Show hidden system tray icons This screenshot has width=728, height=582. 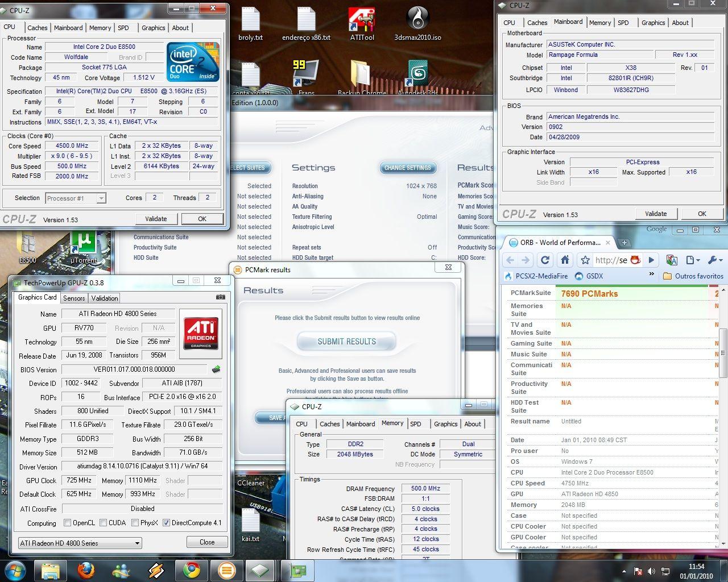624,571
